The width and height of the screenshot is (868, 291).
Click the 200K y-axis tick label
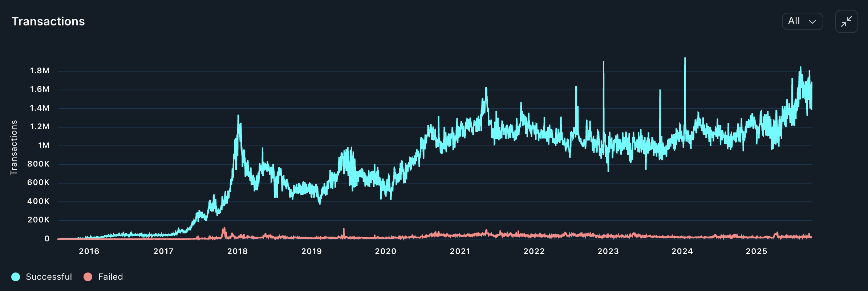click(38, 220)
